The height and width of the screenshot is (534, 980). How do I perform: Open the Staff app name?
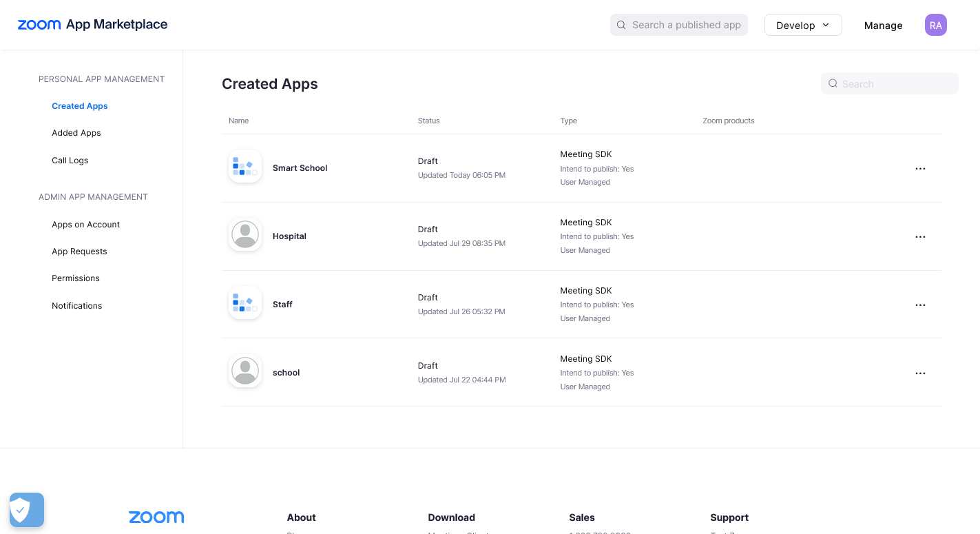pos(282,305)
